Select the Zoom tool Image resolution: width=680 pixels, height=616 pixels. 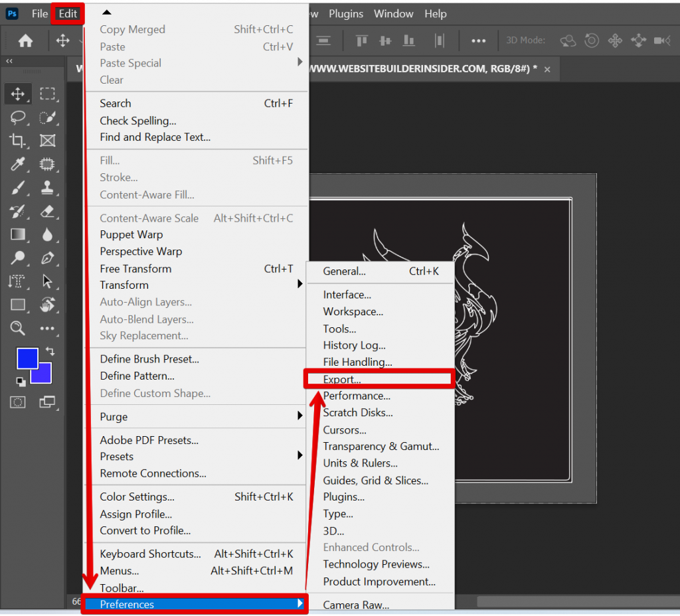tap(17, 328)
